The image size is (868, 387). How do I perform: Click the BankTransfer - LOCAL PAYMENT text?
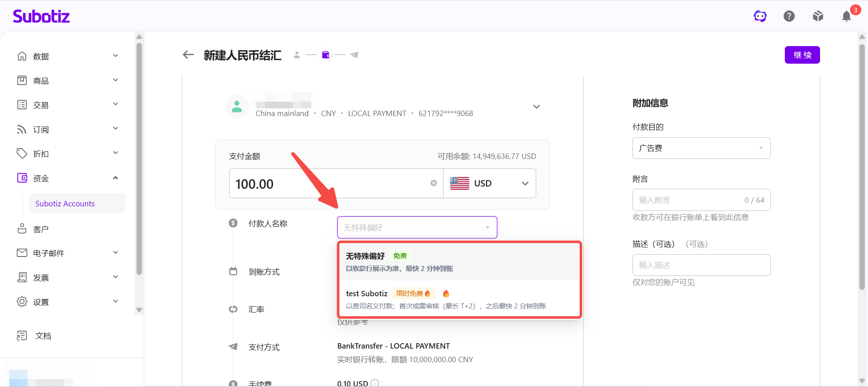pyautogui.click(x=393, y=346)
